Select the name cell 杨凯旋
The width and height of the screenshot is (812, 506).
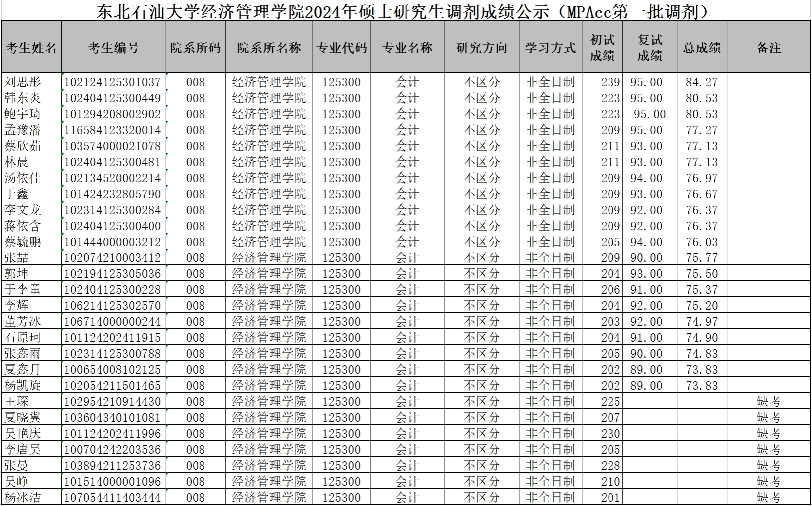point(23,386)
